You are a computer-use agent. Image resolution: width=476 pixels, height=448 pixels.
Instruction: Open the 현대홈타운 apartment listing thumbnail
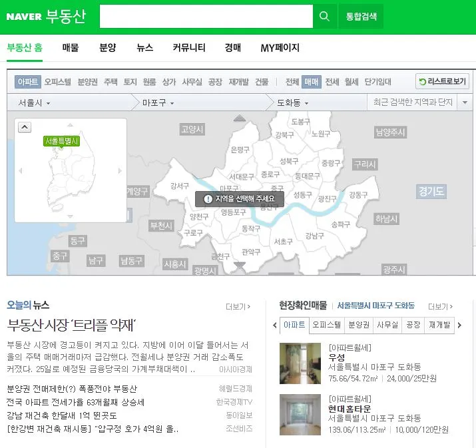tap(300, 415)
